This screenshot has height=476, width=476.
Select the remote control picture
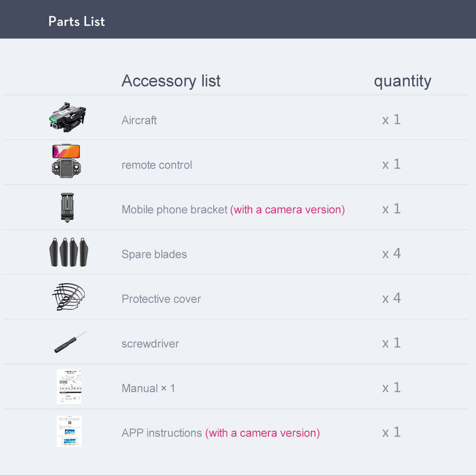66,161
